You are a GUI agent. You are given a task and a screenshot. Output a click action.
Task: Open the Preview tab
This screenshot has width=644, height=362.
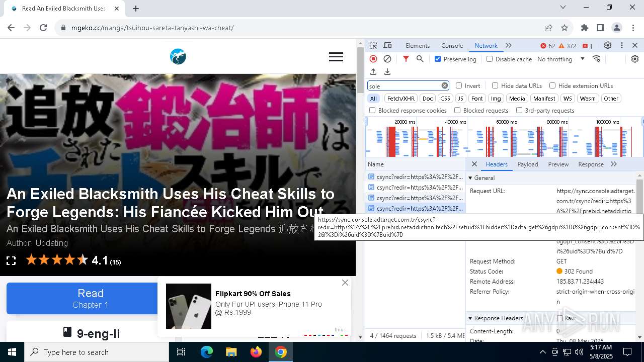pyautogui.click(x=558, y=164)
